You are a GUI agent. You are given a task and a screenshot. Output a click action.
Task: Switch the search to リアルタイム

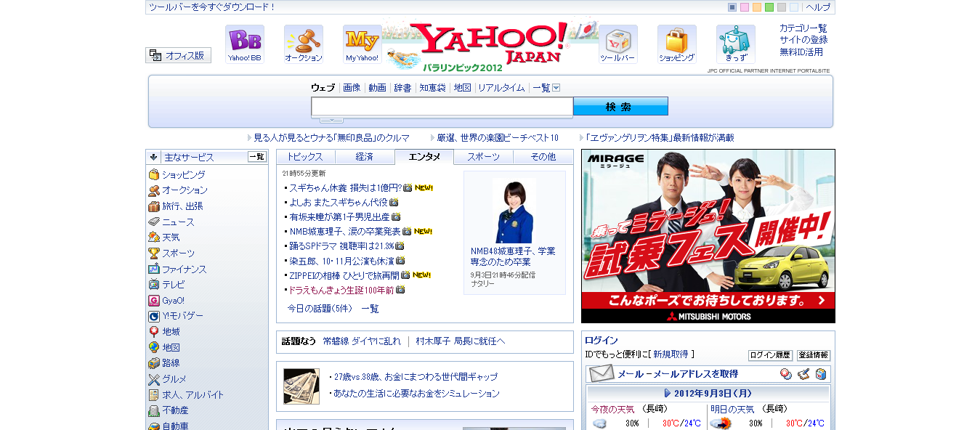(x=501, y=88)
